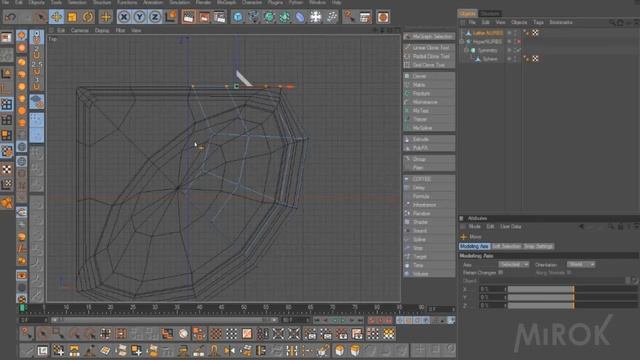Activate the Move tool in top toolbar

(x=56, y=17)
